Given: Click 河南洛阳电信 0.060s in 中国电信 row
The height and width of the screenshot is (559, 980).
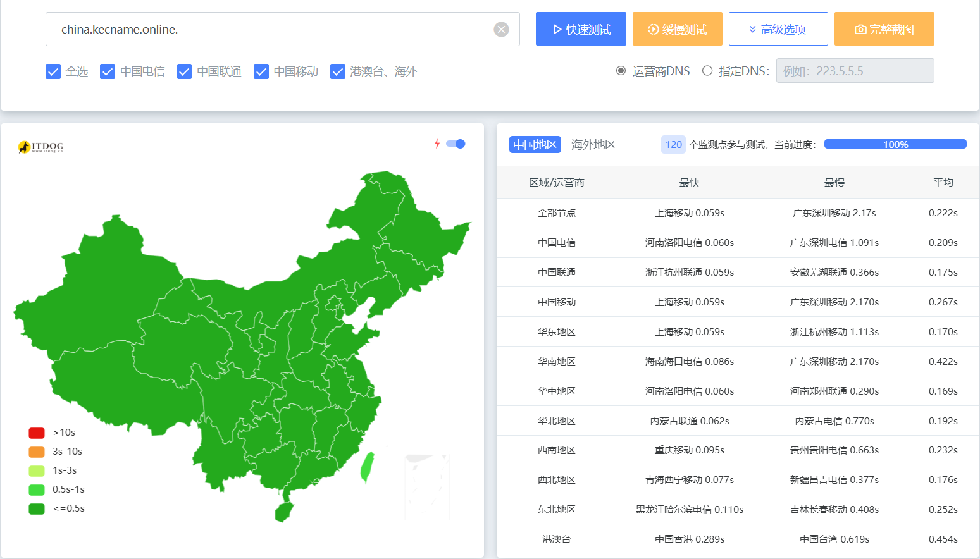Looking at the screenshot, I should 690,243.
